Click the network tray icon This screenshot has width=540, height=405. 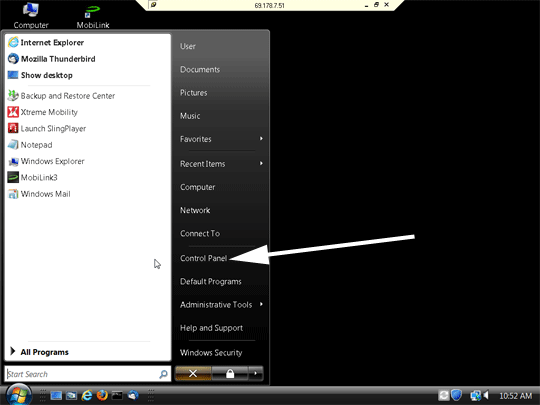click(x=476, y=395)
